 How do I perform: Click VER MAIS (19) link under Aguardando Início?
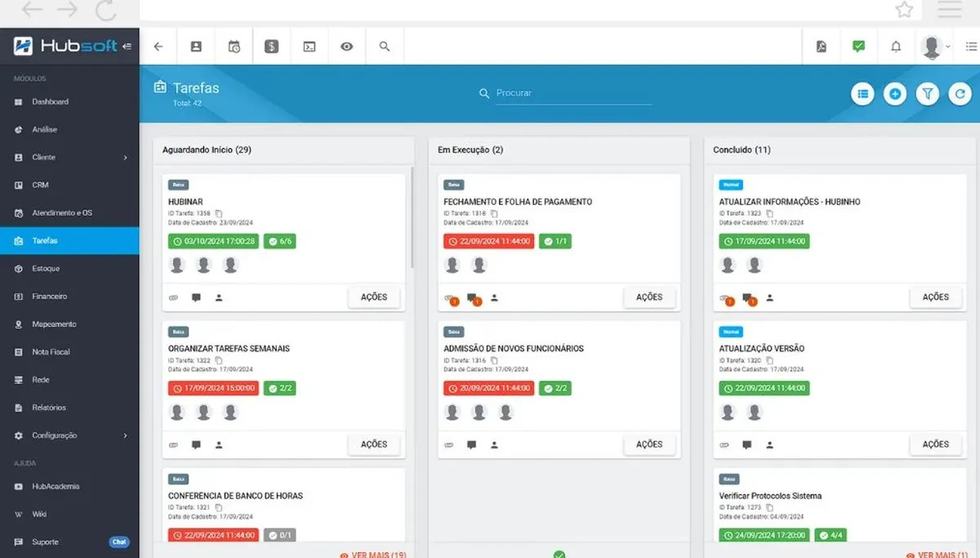coord(374,555)
